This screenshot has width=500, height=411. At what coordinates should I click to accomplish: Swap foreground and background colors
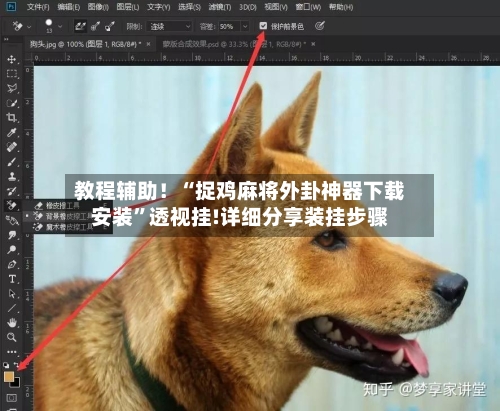(17, 365)
